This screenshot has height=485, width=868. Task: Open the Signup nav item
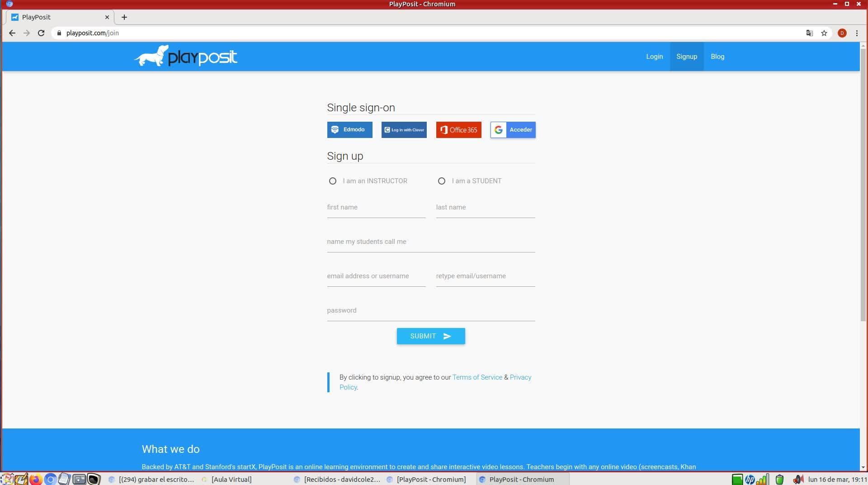click(x=687, y=57)
